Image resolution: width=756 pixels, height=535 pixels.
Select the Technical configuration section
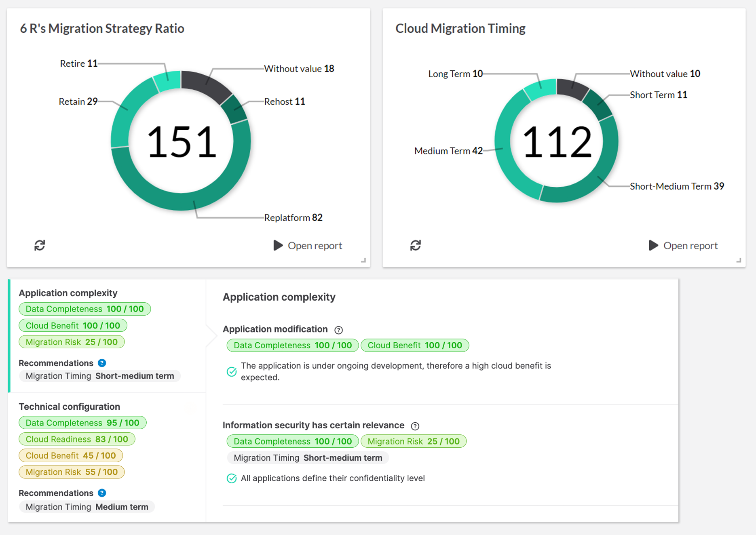point(108,458)
